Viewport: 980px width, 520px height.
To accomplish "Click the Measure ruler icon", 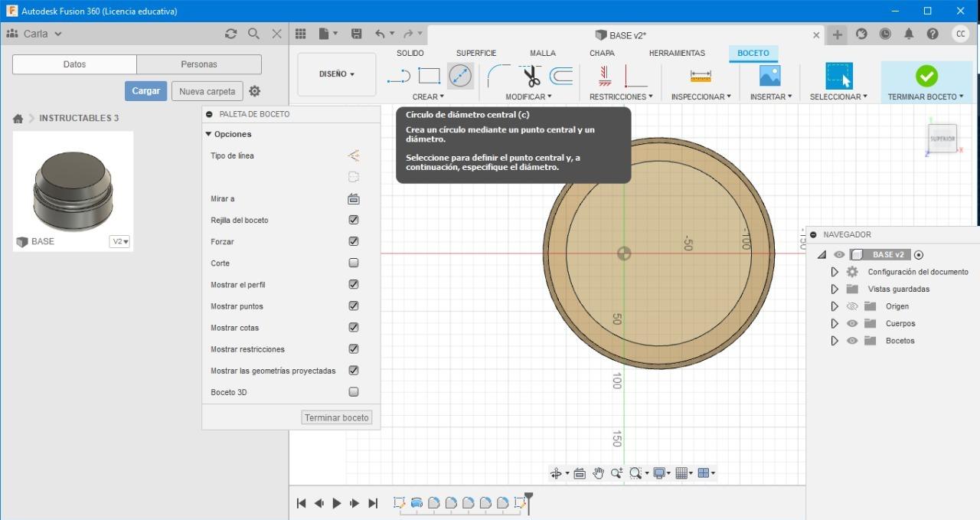I will point(701,76).
